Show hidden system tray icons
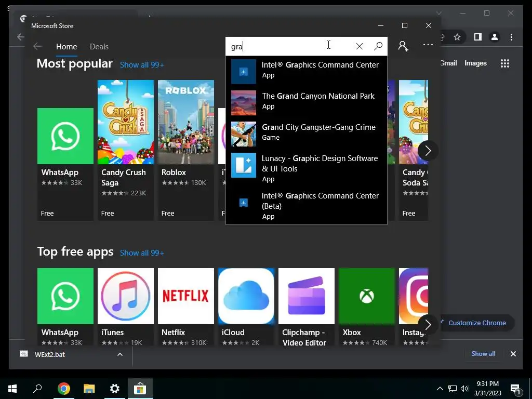This screenshot has height=399, width=532. (x=440, y=389)
